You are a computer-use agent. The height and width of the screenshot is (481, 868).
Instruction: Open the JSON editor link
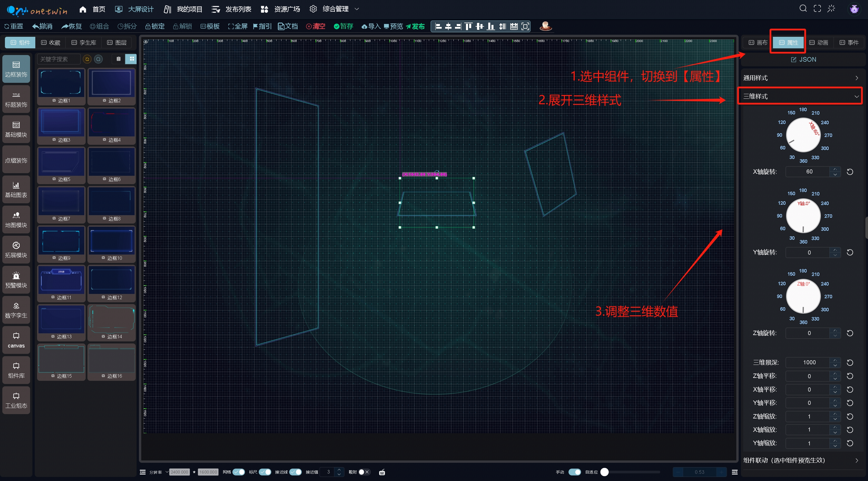point(804,60)
